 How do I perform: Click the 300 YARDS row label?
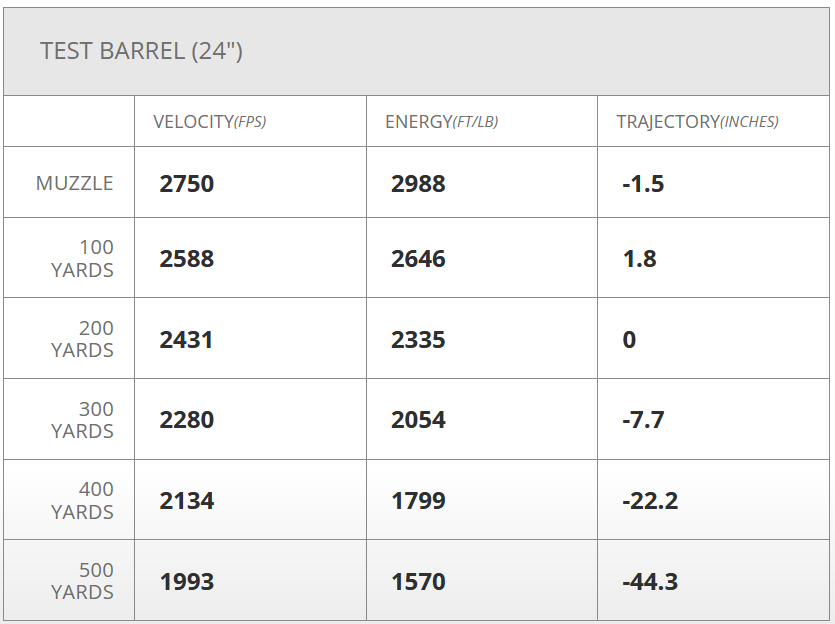[x=83, y=420]
